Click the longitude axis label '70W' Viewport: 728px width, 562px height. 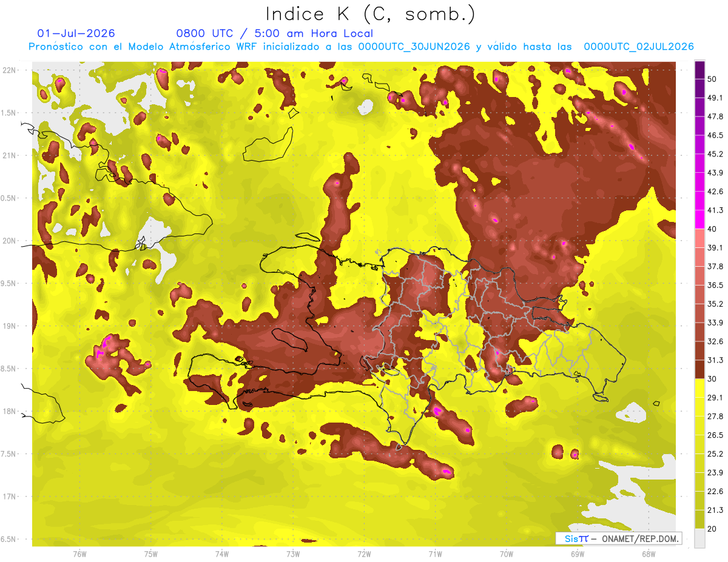click(506, 554)
